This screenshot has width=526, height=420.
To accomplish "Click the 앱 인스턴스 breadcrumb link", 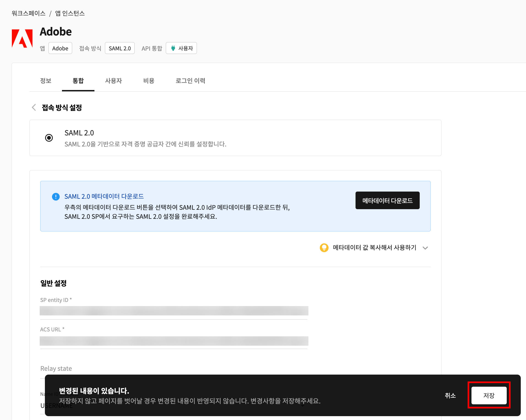I will [70, 13].
